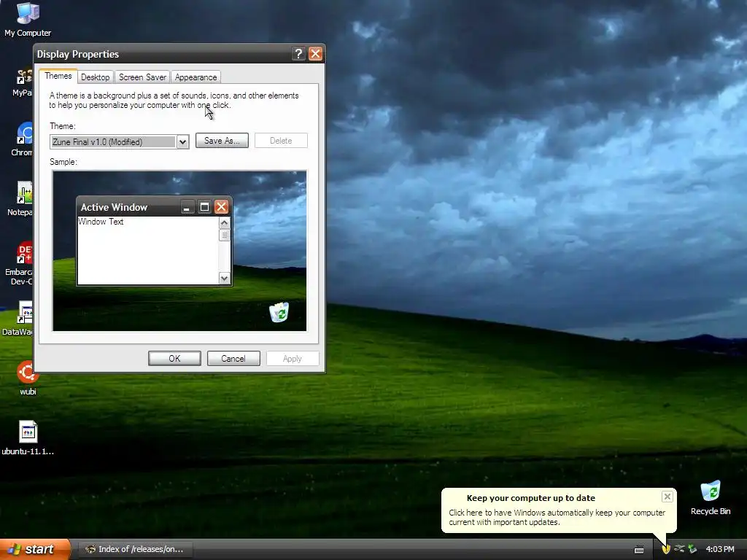
Task: Click the Windows security shield tray icon
Action: click(666, 549)
